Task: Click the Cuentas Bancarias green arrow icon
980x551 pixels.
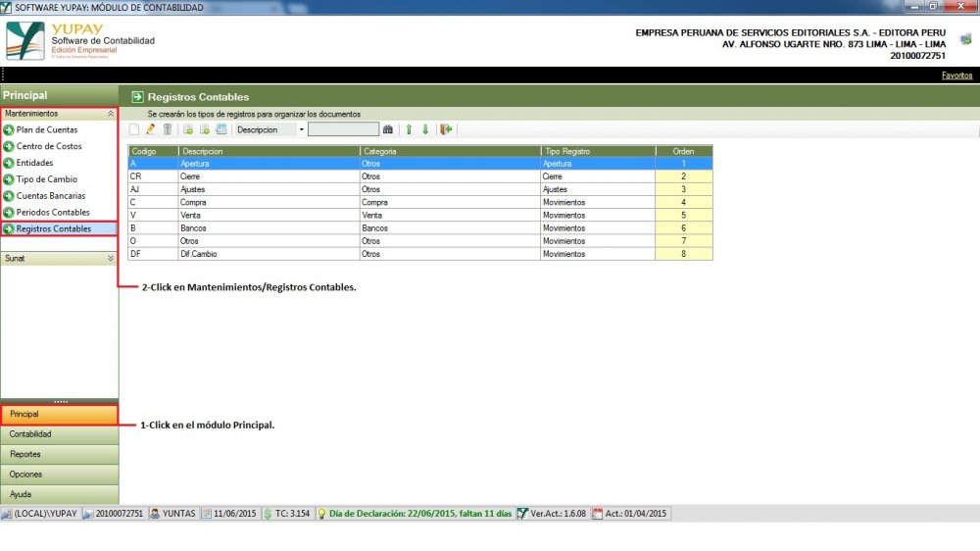Action: pyautogui.click(x=9, y=196)
